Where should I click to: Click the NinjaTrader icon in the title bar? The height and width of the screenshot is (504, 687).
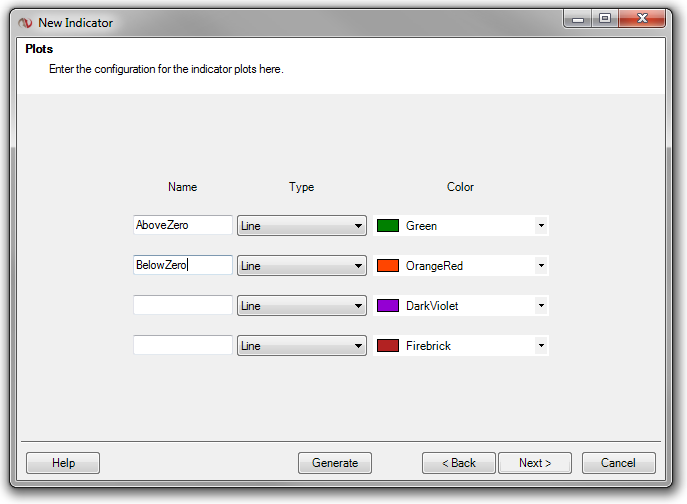click(x=25, y=23)
